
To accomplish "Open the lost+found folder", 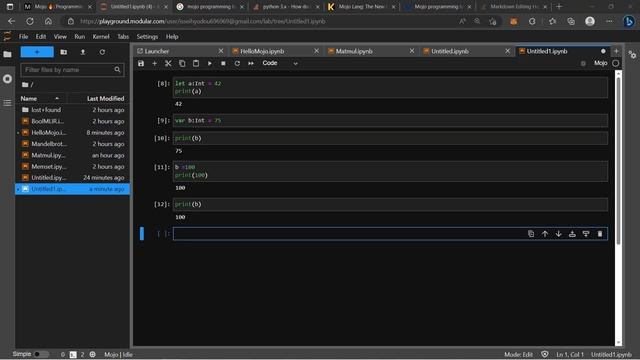I will click(x=73, y=110).
